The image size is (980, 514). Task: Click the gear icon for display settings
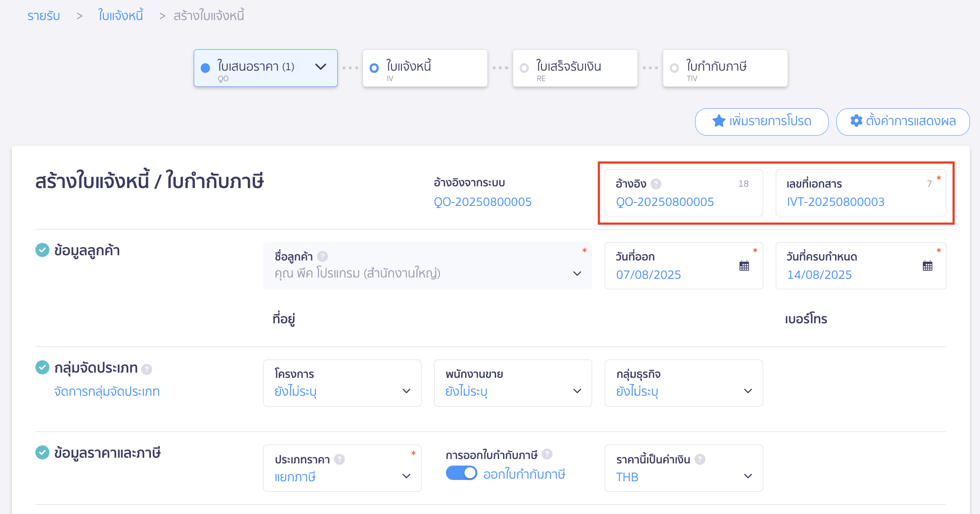pos(856,121)
